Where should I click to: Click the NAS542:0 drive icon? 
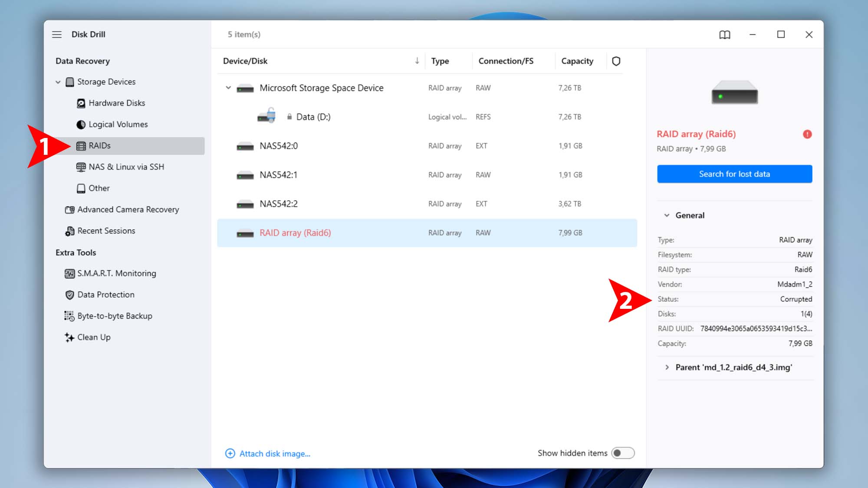tap(245, 147)
